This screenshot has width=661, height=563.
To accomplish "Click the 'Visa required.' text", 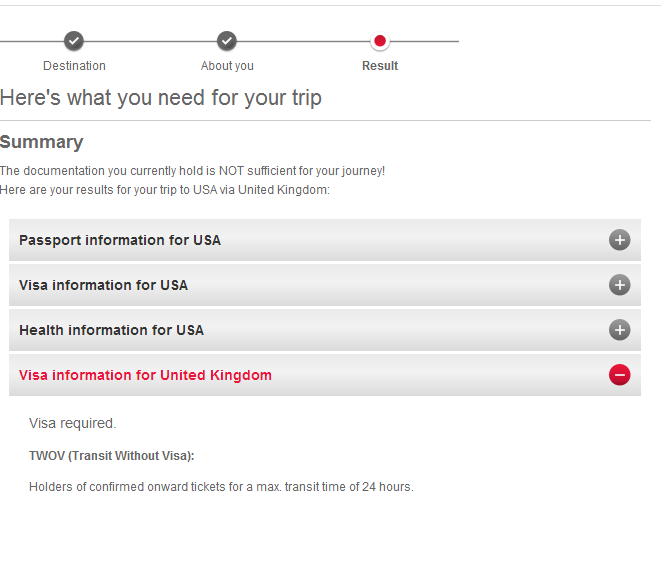I will pyautogui.click(x=72, y=423).
